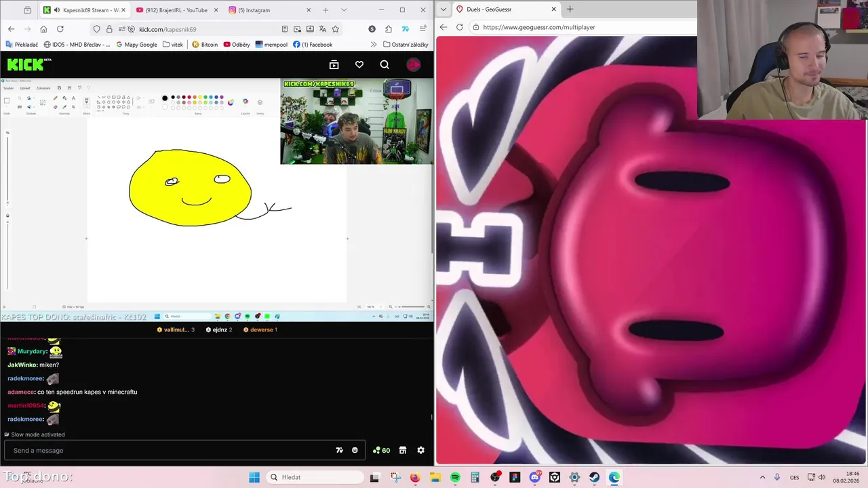Reload the Kick page in Firefox
The image size is (868, 488).
pos(60,29)
